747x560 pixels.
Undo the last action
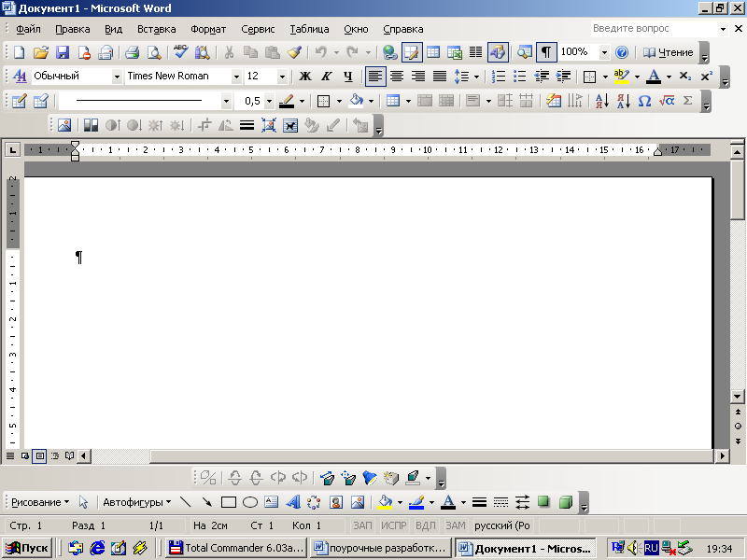pyautogui.click(x=321, y=52)
